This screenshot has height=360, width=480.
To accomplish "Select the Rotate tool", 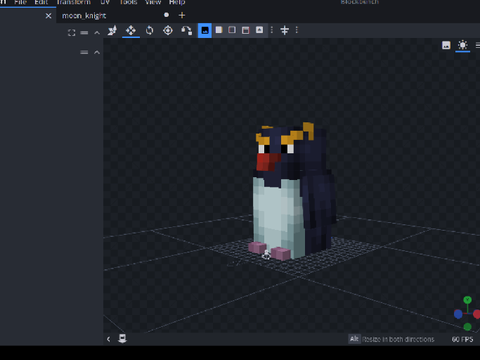I will (x=150, y=31).
